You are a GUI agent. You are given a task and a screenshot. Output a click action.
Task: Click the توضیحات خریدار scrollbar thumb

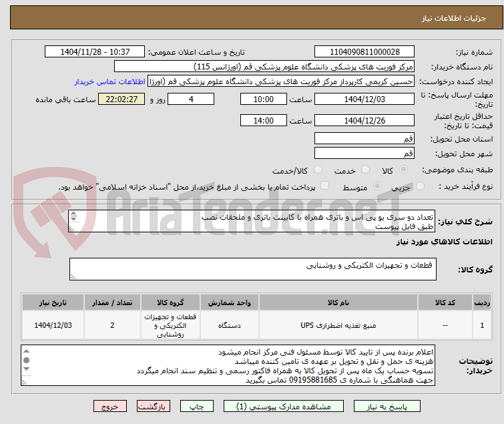tap(27, 360)
